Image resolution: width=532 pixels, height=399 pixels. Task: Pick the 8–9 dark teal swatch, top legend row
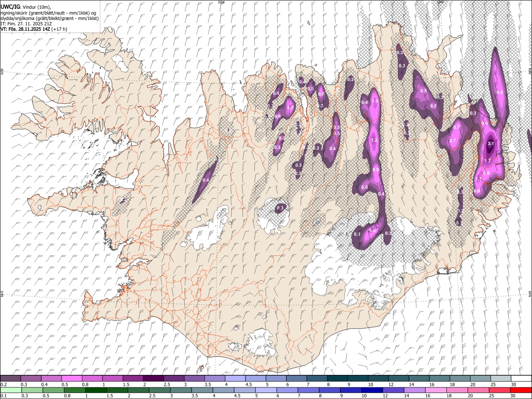(337, 378)
